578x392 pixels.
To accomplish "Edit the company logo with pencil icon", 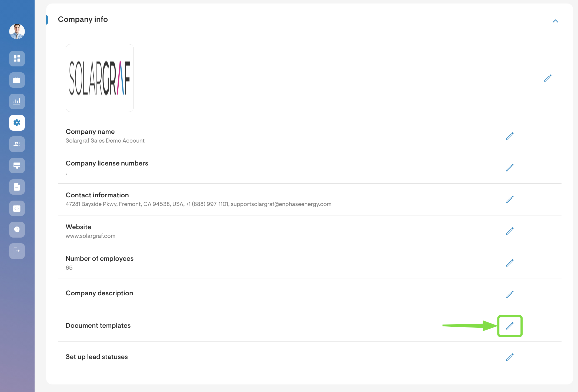I will [547, 78].
